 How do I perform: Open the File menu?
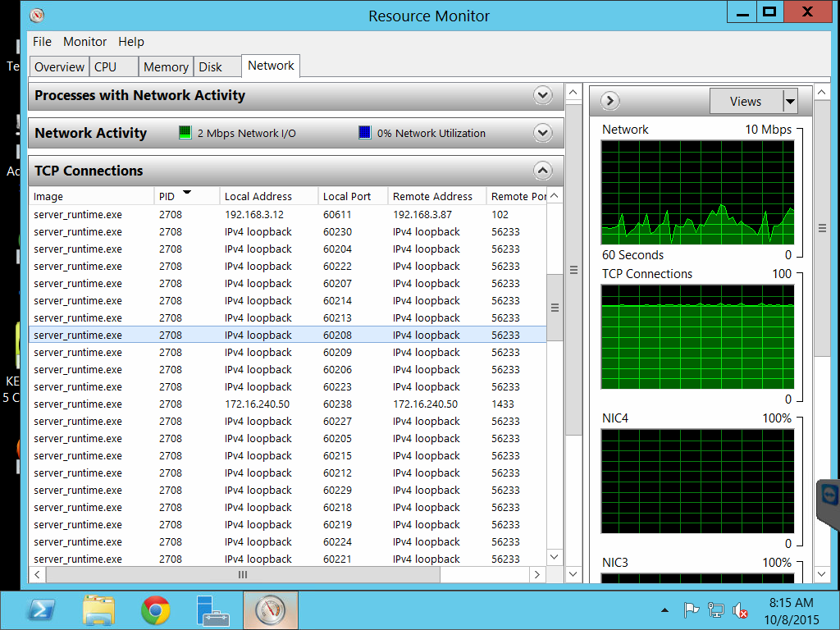coord(42,42)
